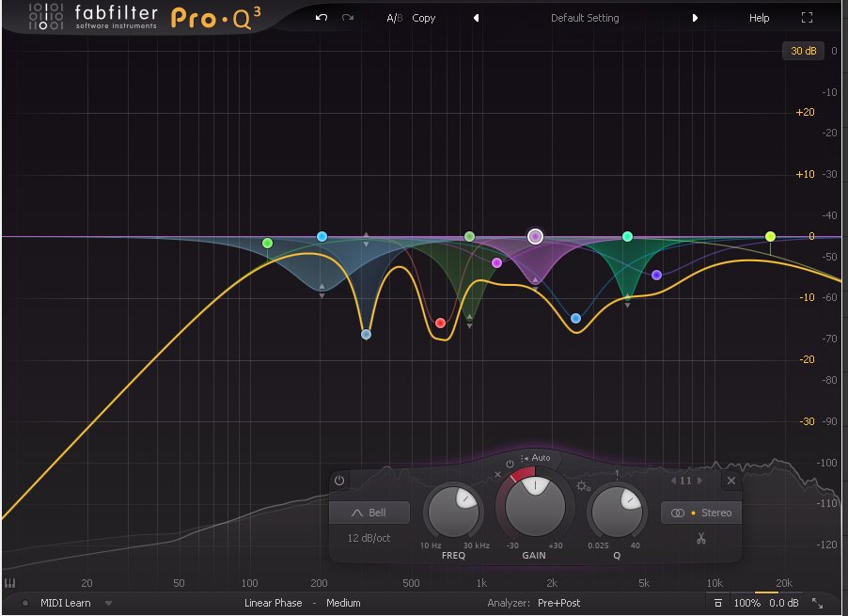Enable MIDI Learn
This screenshot has height=616, width=848.
pyautogui.click(x=66, y=603)
